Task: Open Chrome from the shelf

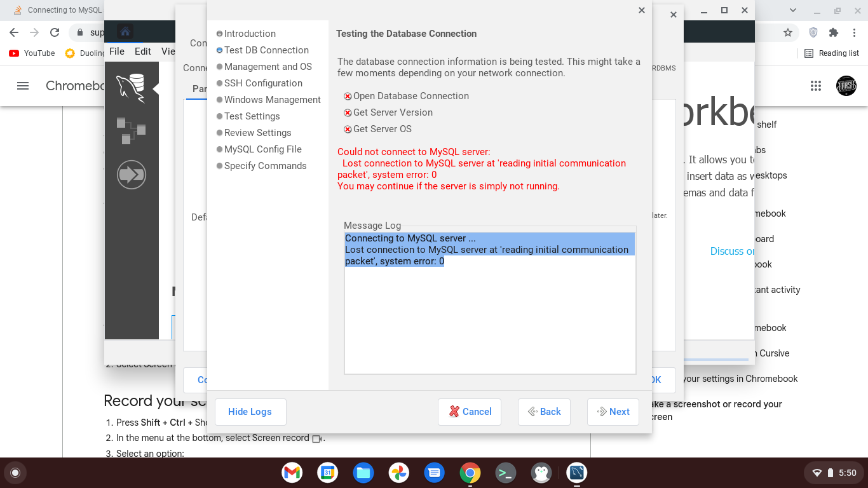Action: pos(470,473)
